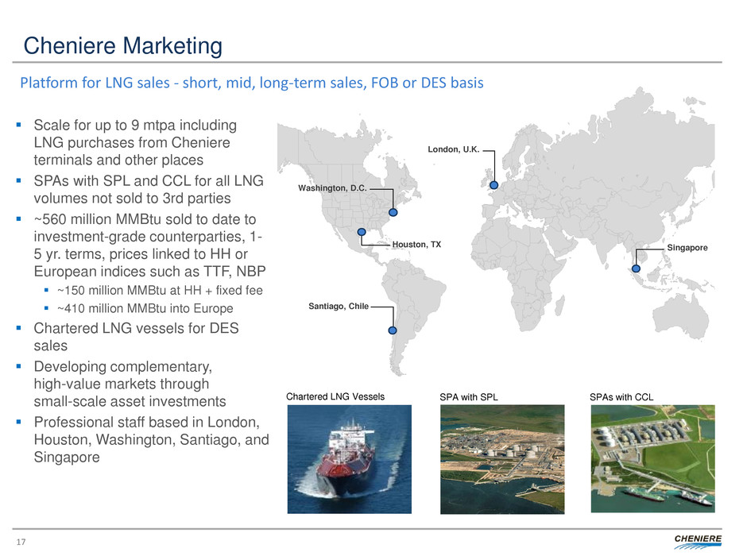This screenshot has width=747, height=560.
Task: Click the 'Houston, TX' map label
Action: (416, 245)
